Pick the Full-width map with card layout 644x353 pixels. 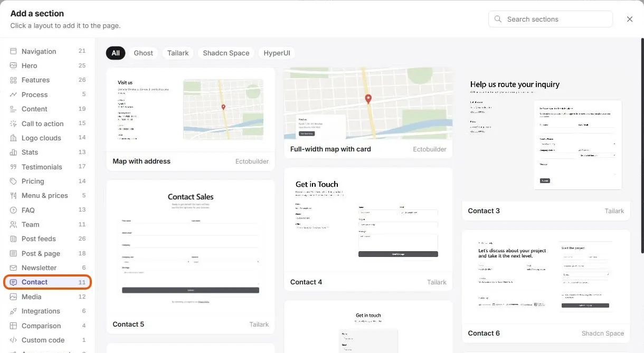pyautogui.click(x=368, y=113)
